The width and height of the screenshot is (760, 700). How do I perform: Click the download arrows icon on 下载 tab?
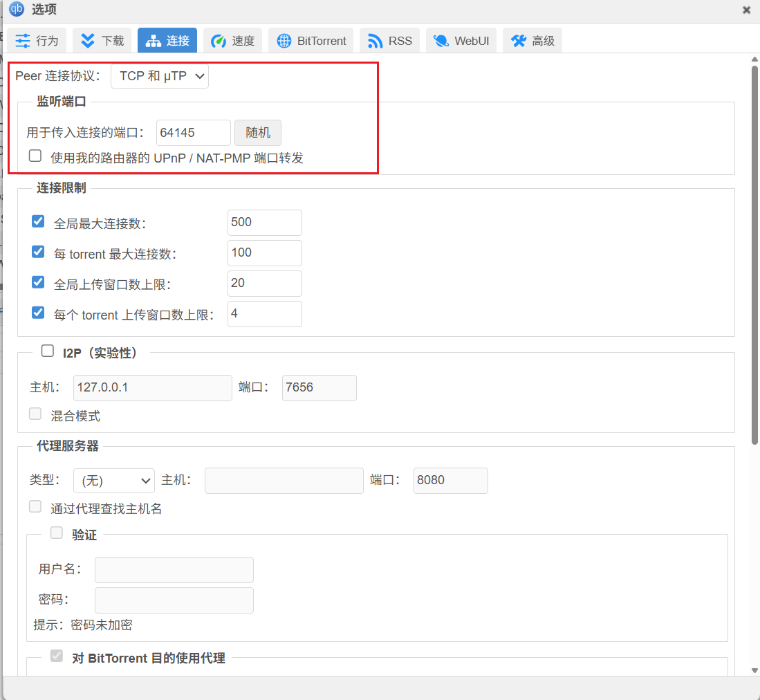[x=88, y=41]
